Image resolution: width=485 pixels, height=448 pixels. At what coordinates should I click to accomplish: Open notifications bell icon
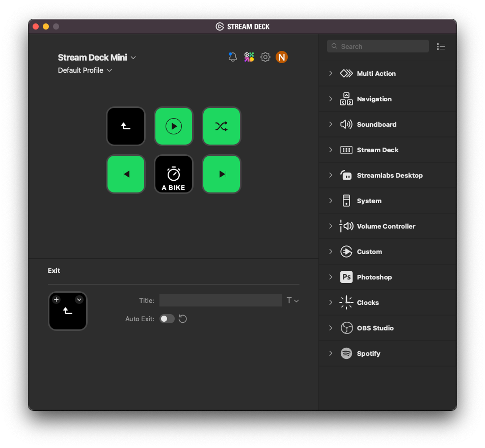(x=233, y=57)
